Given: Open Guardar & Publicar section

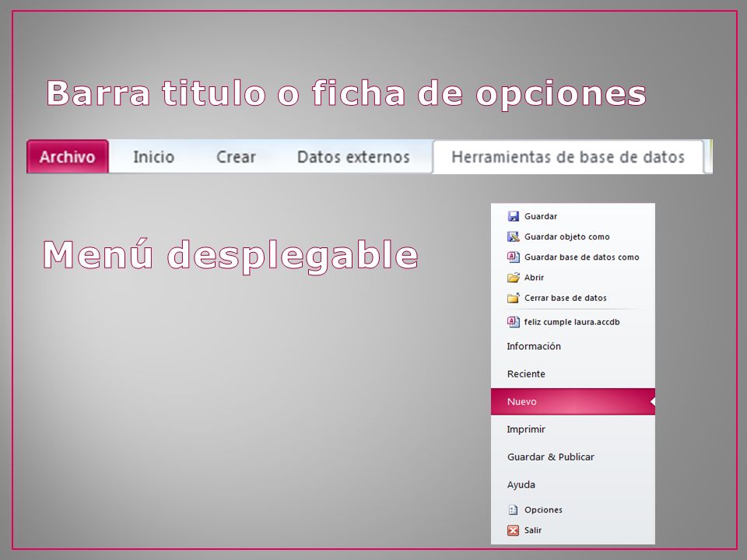Looking at the screenshot, I should 551,457.
